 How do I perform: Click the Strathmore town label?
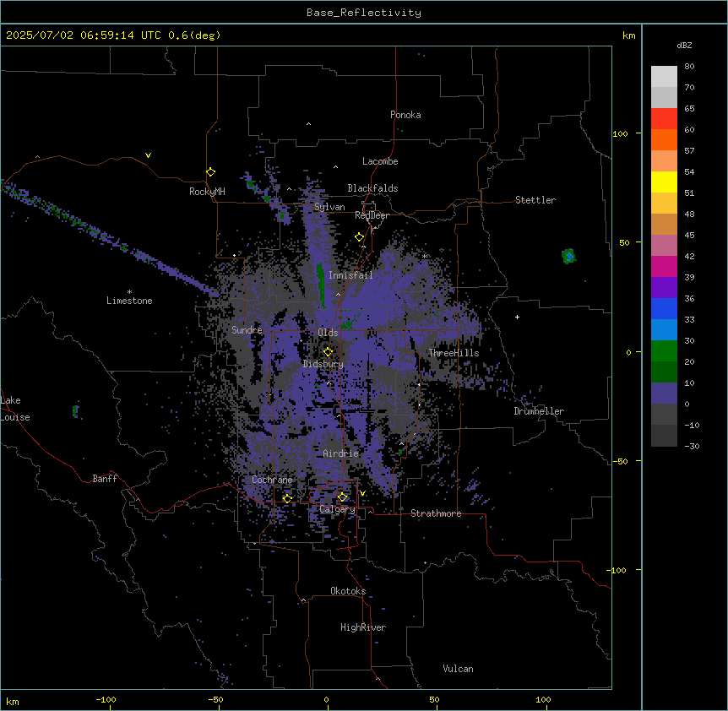436,513
